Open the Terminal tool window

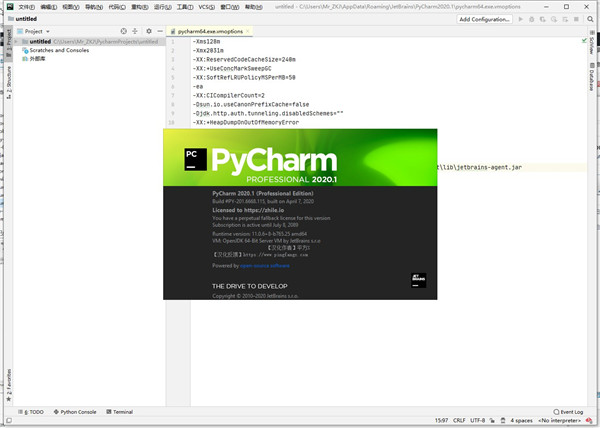pyautogui.click(x=119, y=412)
